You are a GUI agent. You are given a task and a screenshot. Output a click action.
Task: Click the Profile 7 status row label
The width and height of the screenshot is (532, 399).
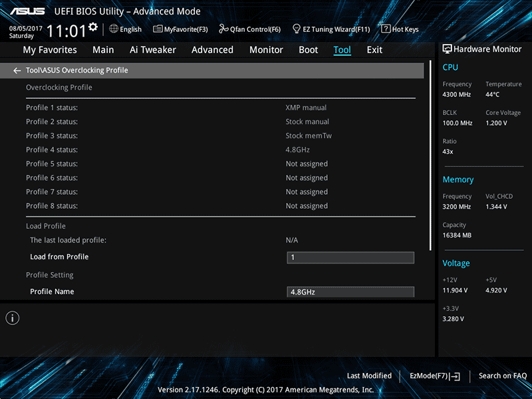pos(52,192)
